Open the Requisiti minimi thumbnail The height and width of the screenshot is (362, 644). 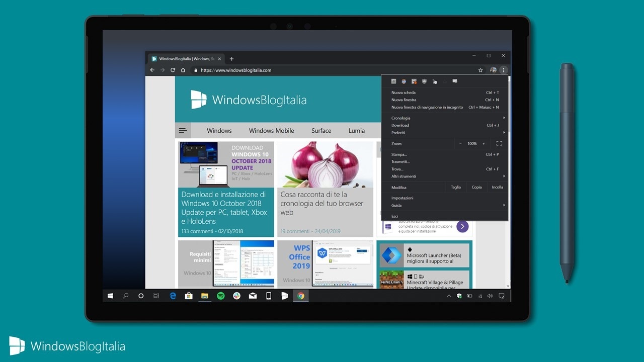click(x=226, y=263)
